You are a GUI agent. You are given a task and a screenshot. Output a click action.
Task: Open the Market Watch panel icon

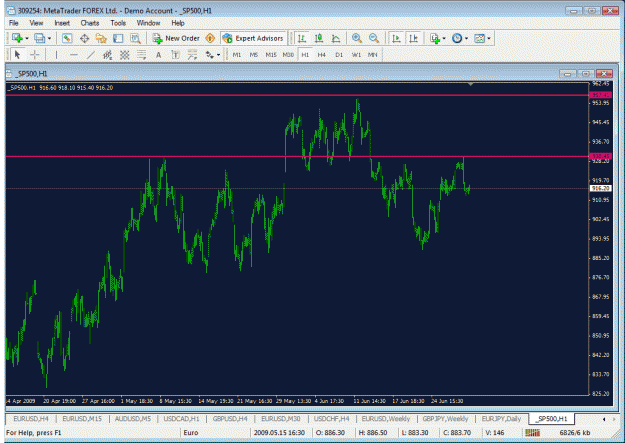[x=67, y=38]
